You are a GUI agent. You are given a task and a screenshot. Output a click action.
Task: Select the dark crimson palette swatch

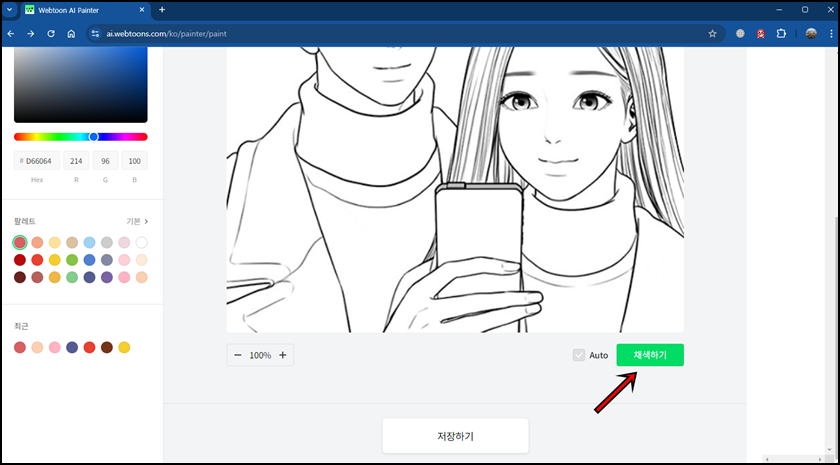pyautogui.click(x=20, y=260)
